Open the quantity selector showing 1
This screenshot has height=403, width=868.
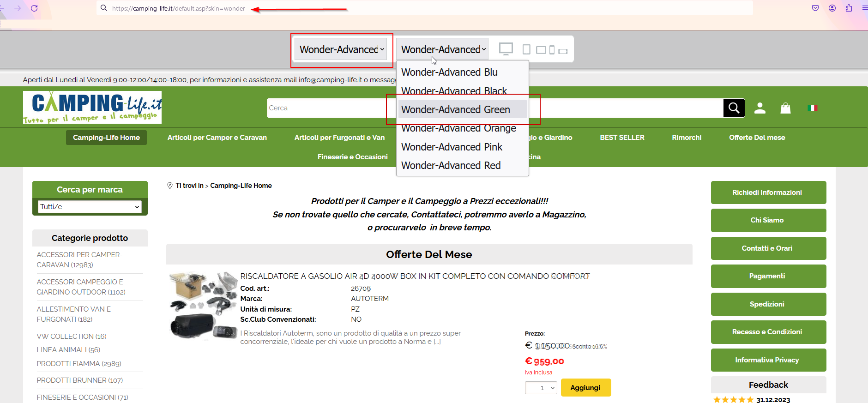(541, 388)
